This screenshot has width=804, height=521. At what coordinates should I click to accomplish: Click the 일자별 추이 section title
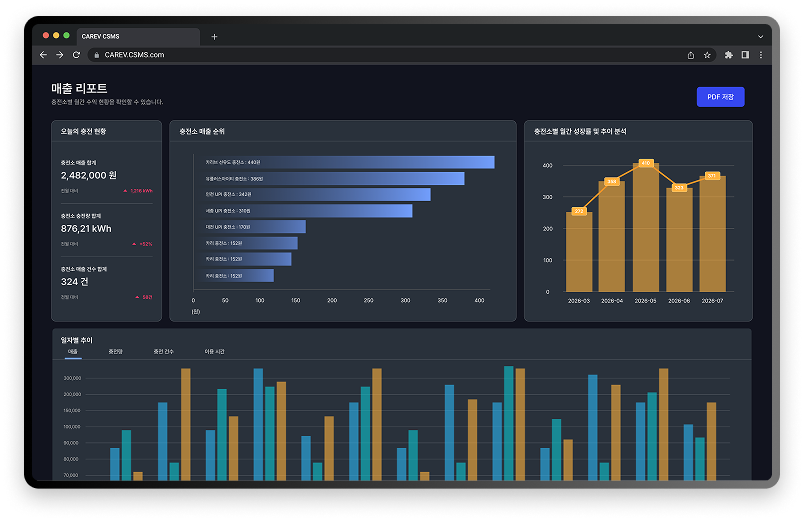[76, 340]
